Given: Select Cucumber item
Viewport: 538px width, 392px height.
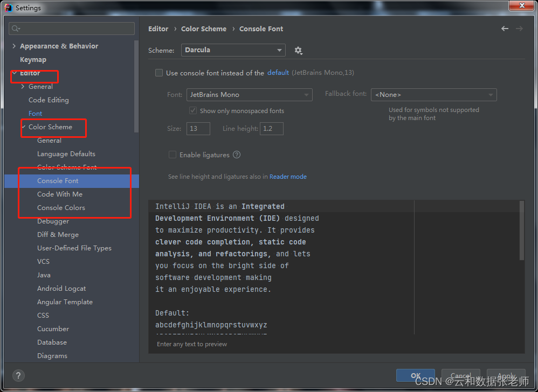Looking at the screenshot, I should point(53,329).
